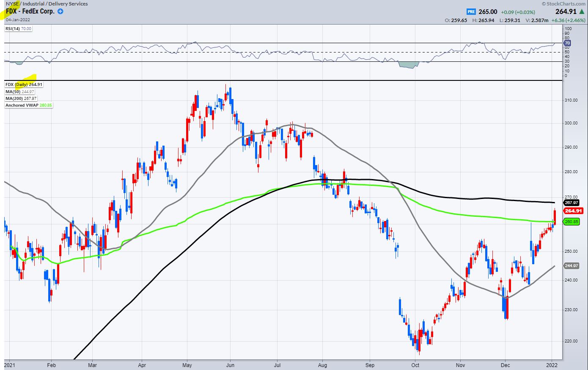Click the blue plus icon beside FedEx Corp.

(x=60, y=11)
